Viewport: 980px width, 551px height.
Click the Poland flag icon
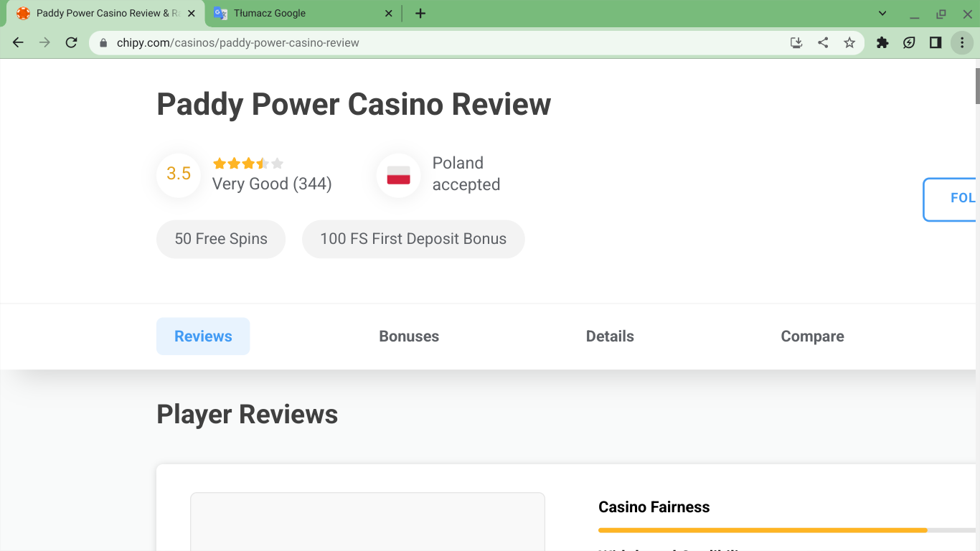click(398, 175)
